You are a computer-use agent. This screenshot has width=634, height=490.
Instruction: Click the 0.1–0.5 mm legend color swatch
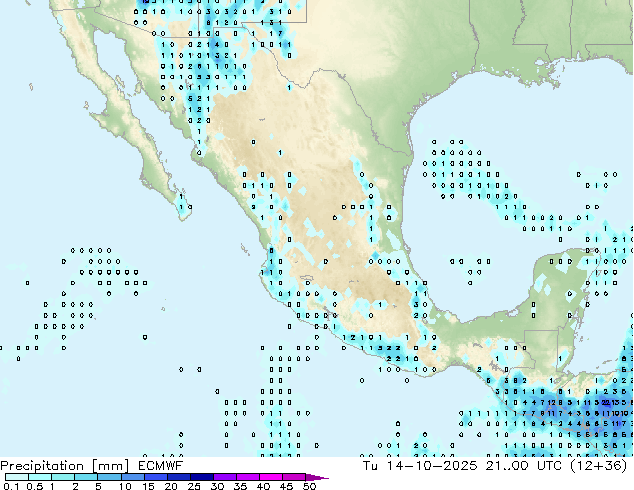pyautogui.click(x=17, y=477)
